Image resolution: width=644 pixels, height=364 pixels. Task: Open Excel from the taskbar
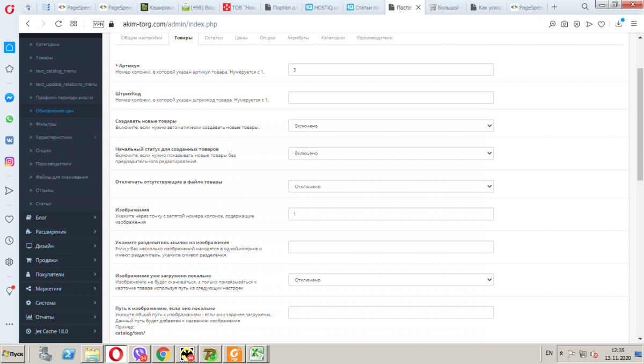(x=258, y=354)
